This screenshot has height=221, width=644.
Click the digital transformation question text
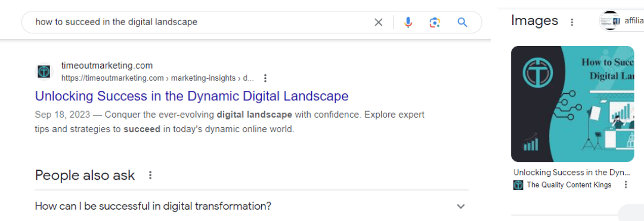pyautogui.click(x=153, y=206)
